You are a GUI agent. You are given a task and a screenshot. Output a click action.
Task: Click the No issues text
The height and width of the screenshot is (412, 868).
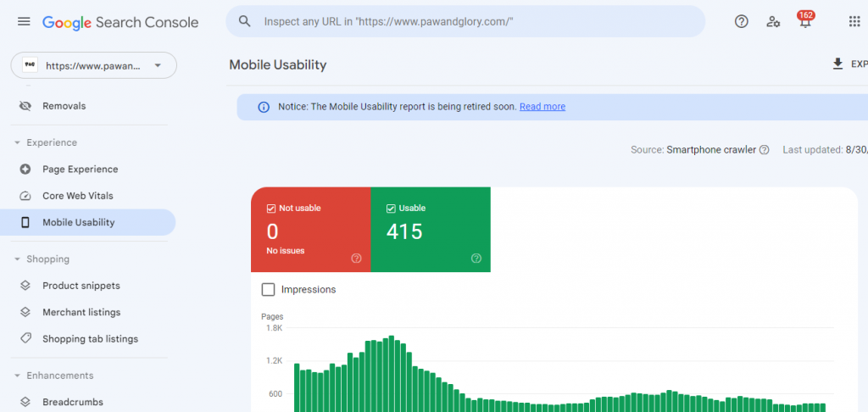point(286,251)
